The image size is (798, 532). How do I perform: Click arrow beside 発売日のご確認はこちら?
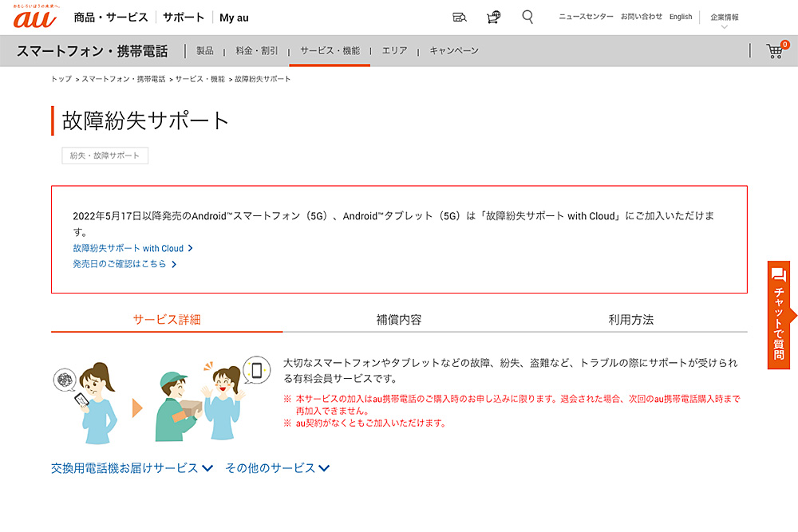click(174, 264)
